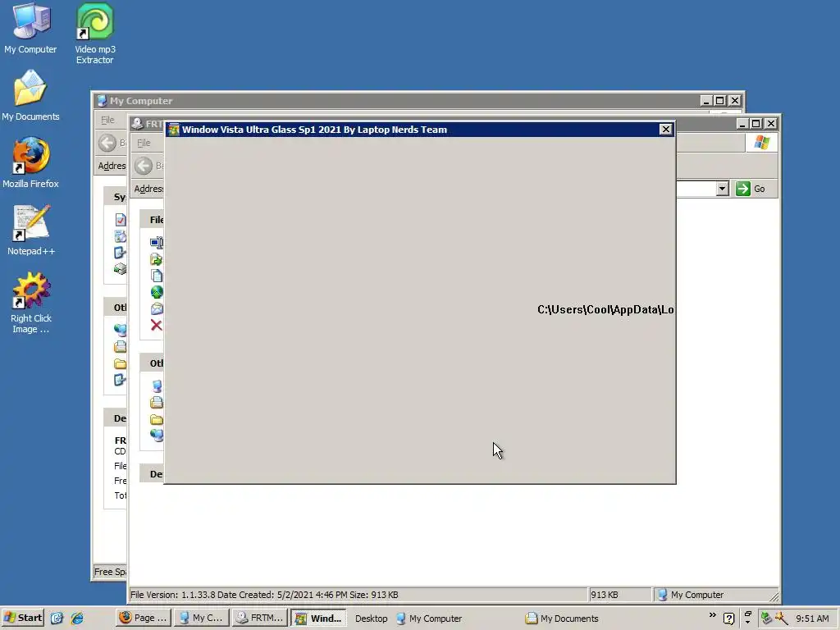
Task: Click Back button in FRTM window
Action: pos(148,166)
